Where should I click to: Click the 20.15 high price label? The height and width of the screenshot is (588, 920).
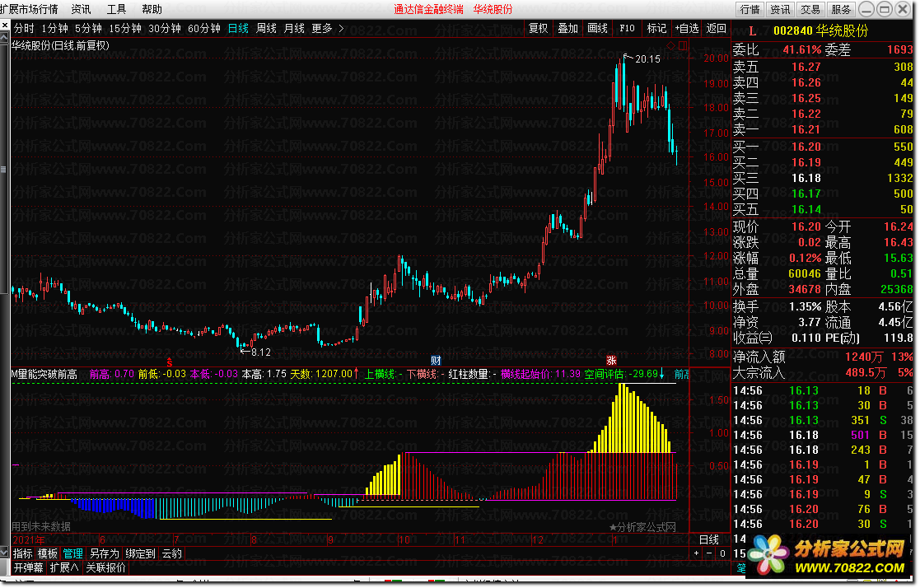coord(647,58)
